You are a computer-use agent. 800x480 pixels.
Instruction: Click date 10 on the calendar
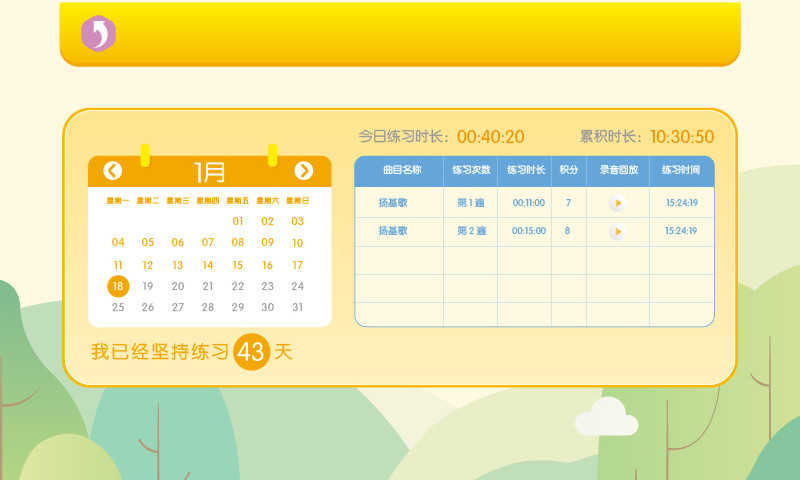tap(297, 243)
